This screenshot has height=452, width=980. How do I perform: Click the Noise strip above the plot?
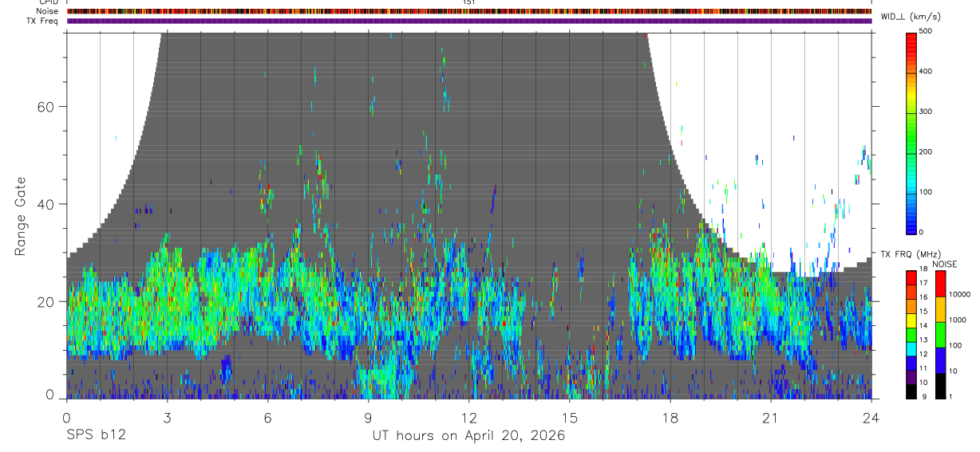click(x=469, y=11)
